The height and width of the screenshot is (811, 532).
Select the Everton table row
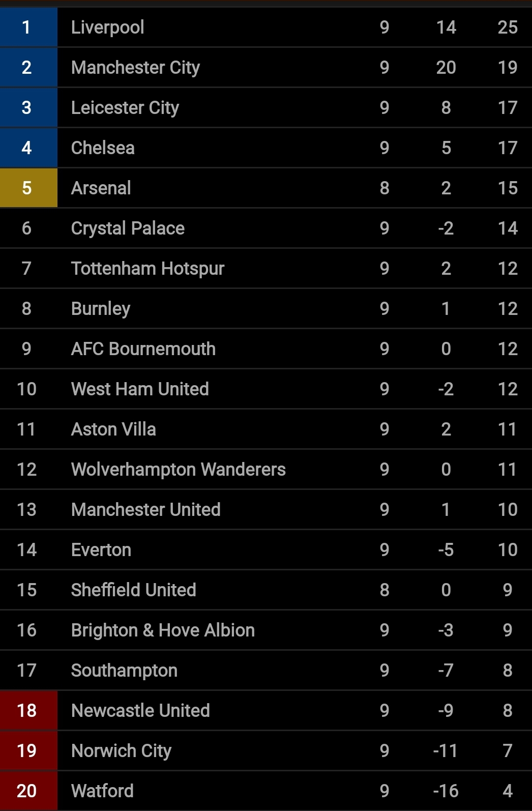tap(266, 549)
